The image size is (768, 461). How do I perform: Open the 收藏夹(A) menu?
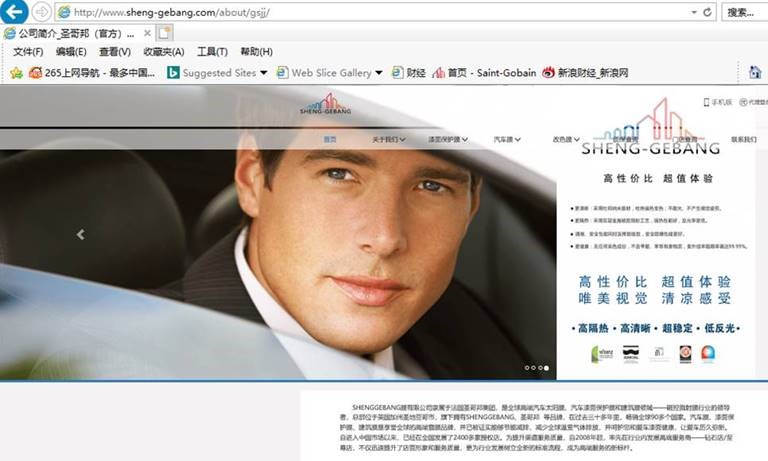tap(164, 52)
